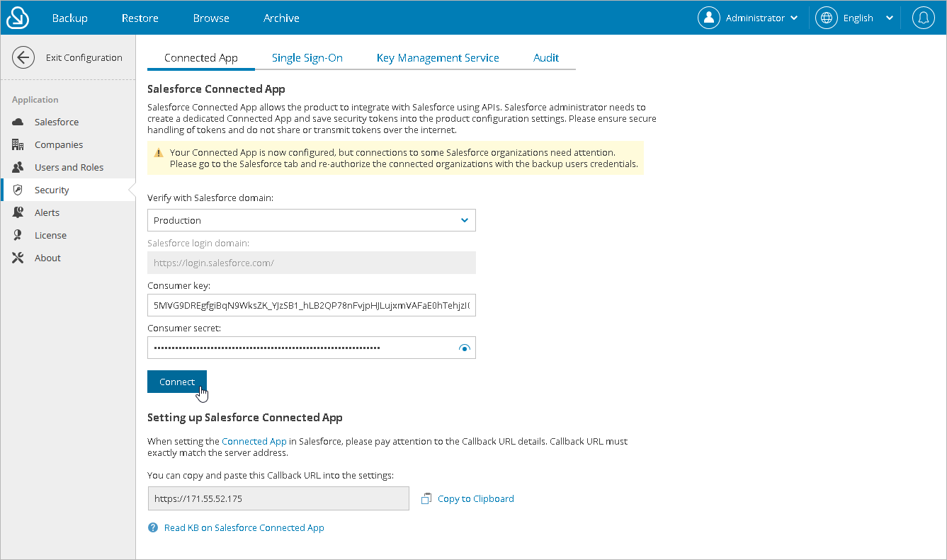Click the Administrator user avatar icon
Image resolution: width=947 pixels, height=560 pixels.
709,18
